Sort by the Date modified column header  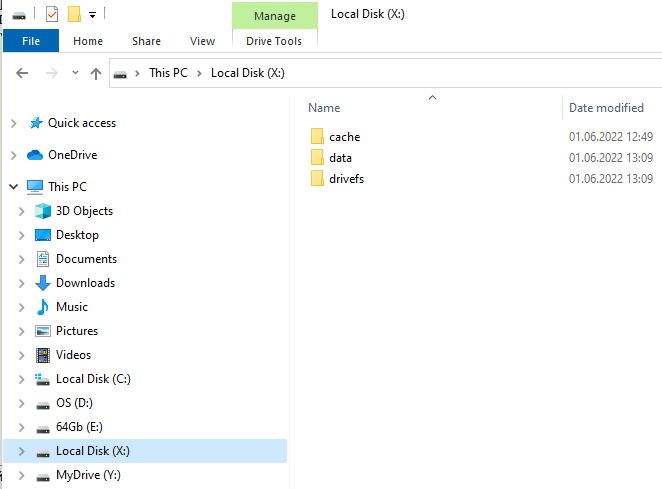pyautogui.click(x=606, y=108)
